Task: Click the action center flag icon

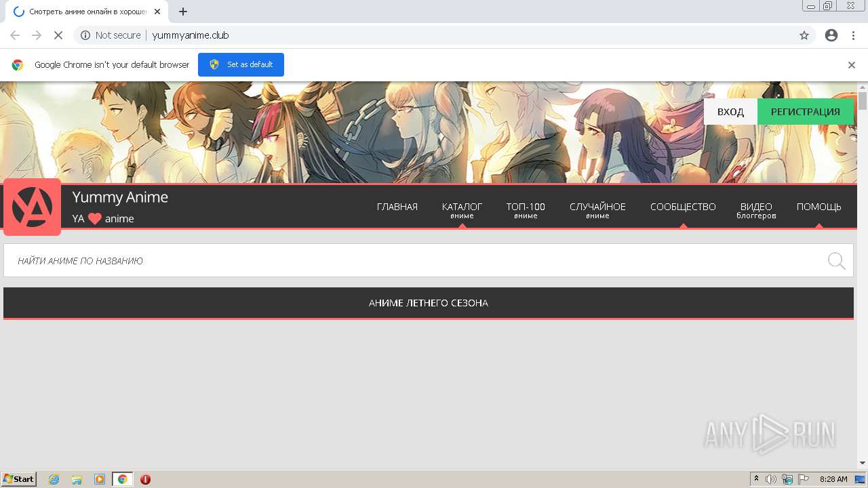Action: click(x=804, y=479)
